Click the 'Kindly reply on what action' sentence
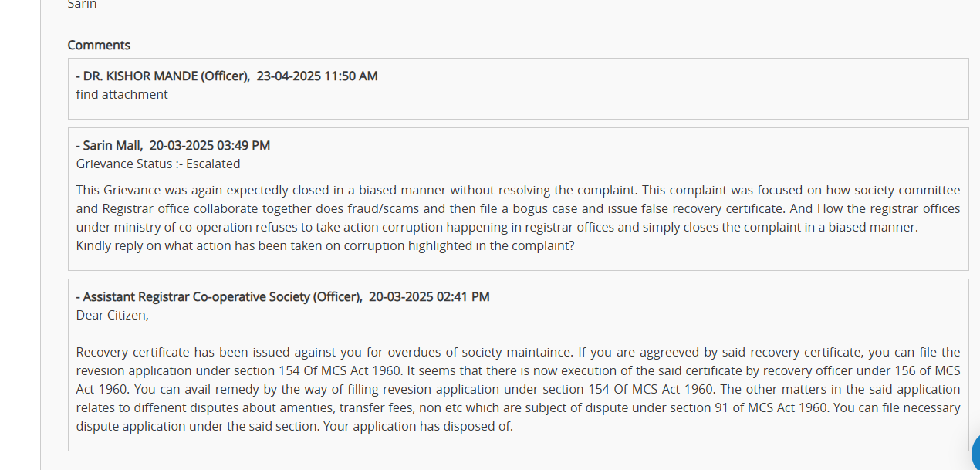This screenshot has width=980, height=470. [x=325, y=245]
